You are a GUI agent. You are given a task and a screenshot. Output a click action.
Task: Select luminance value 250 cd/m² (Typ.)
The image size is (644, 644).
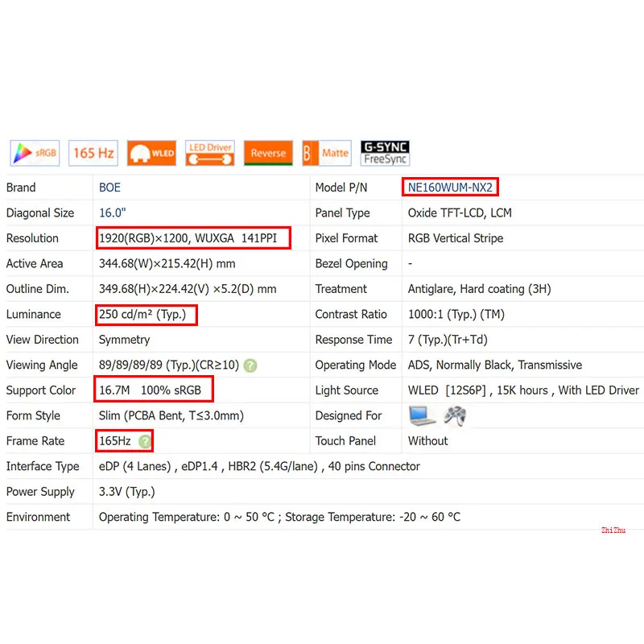[142, 315]
